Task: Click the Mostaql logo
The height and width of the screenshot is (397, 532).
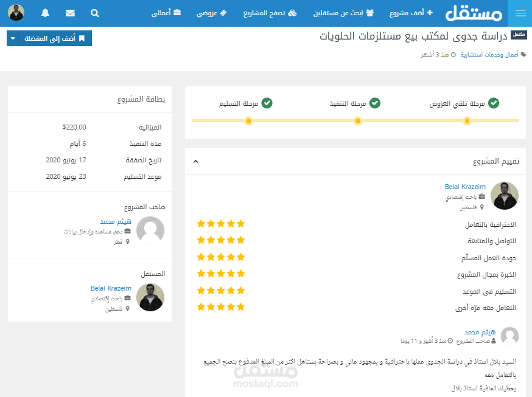Action: [474, 13]
